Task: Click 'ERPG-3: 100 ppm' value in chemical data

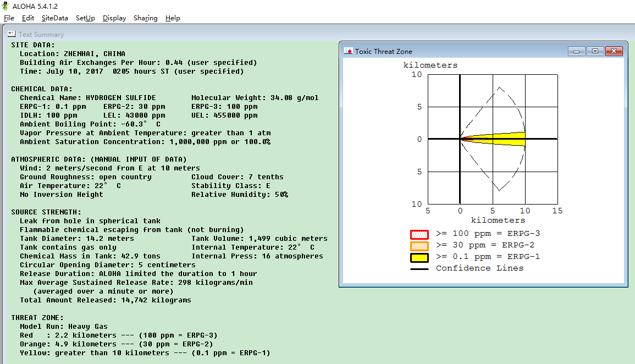Action: point(224,107)
